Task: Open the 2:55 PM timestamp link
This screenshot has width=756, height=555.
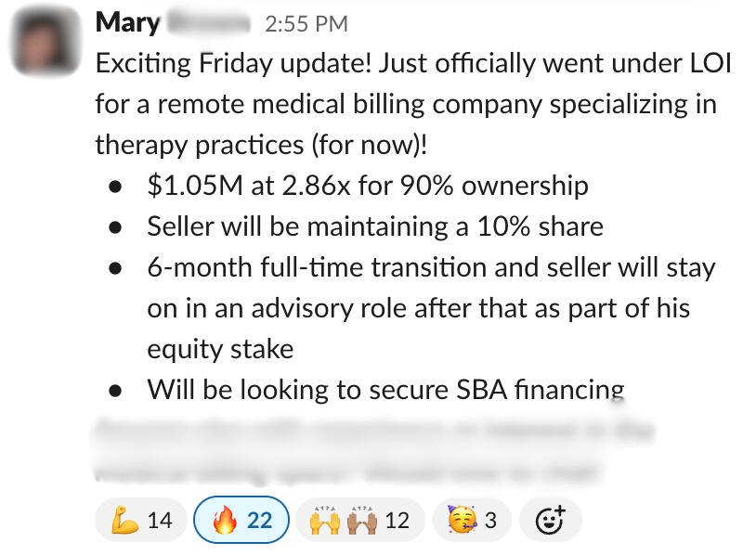Action: click(306, 23)
